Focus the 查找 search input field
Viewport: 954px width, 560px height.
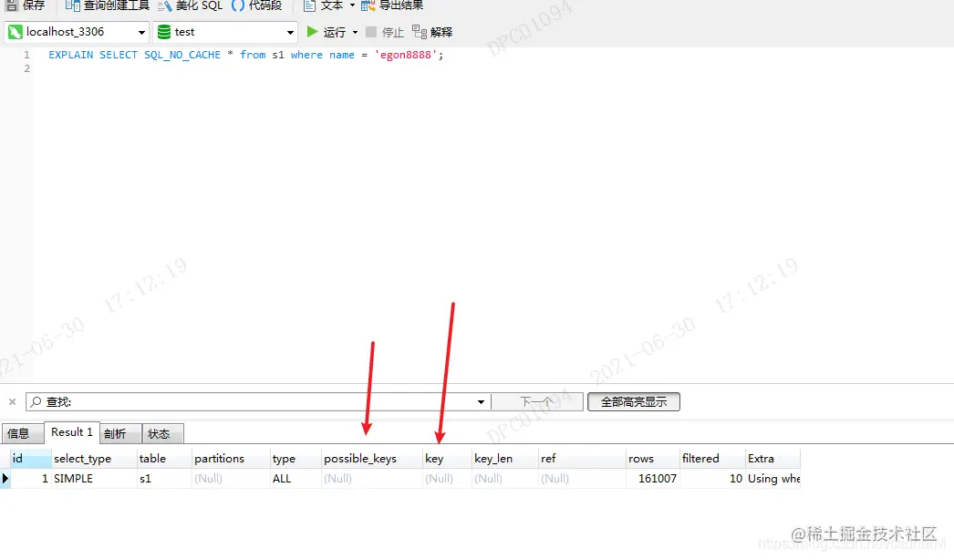click(259, 401)
